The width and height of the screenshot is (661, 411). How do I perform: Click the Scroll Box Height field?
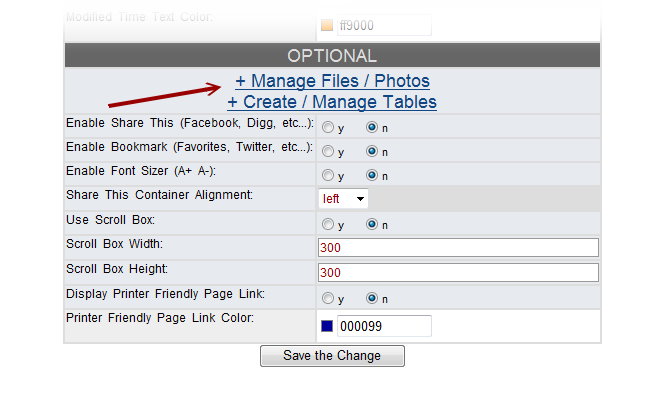click(x=458, y=273)
